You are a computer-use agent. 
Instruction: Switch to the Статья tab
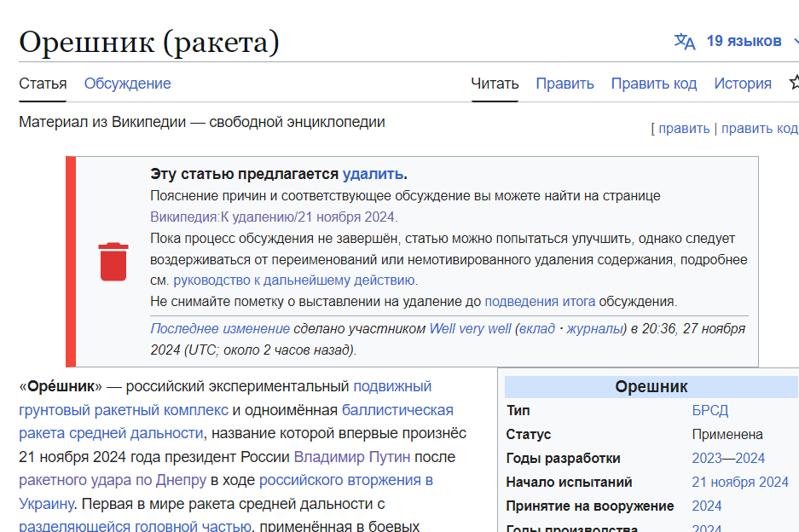[x=43, y=84]
